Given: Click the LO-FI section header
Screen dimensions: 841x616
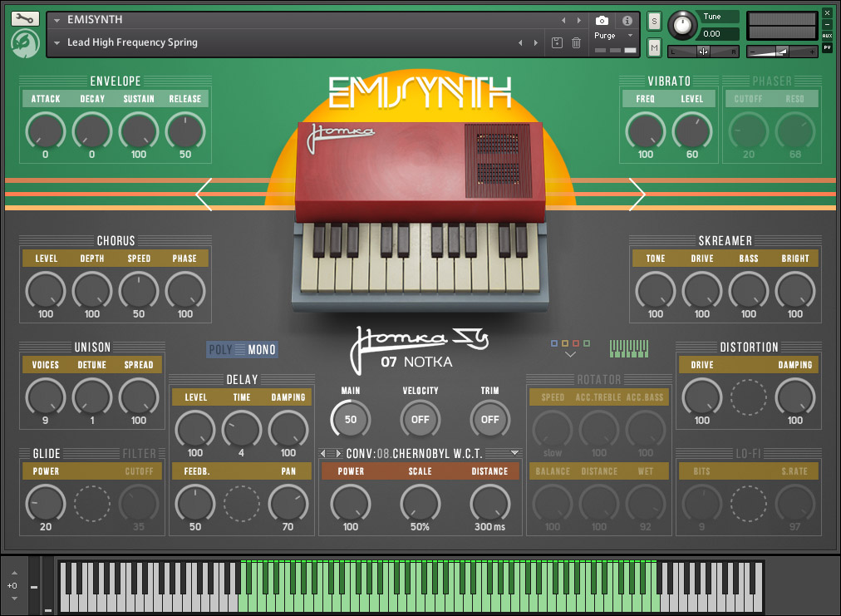Looking at the screenshot, I should [x=749, y=453].
